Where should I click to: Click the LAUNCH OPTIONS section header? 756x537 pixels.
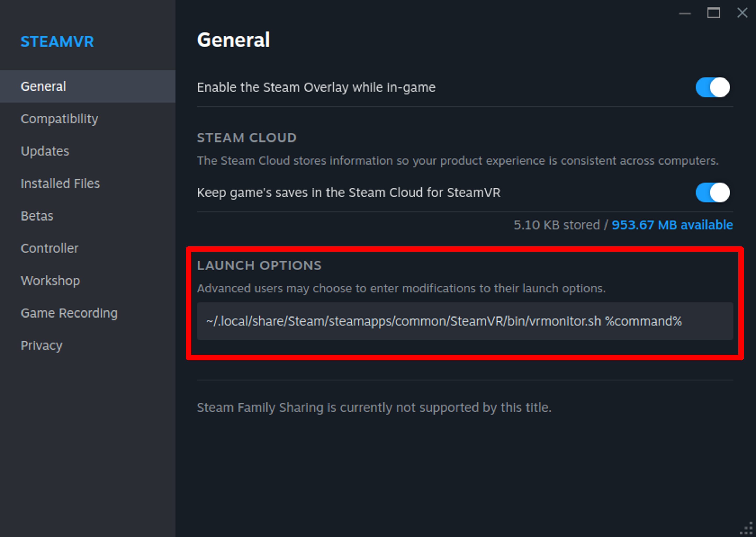(x=259, y=265)
